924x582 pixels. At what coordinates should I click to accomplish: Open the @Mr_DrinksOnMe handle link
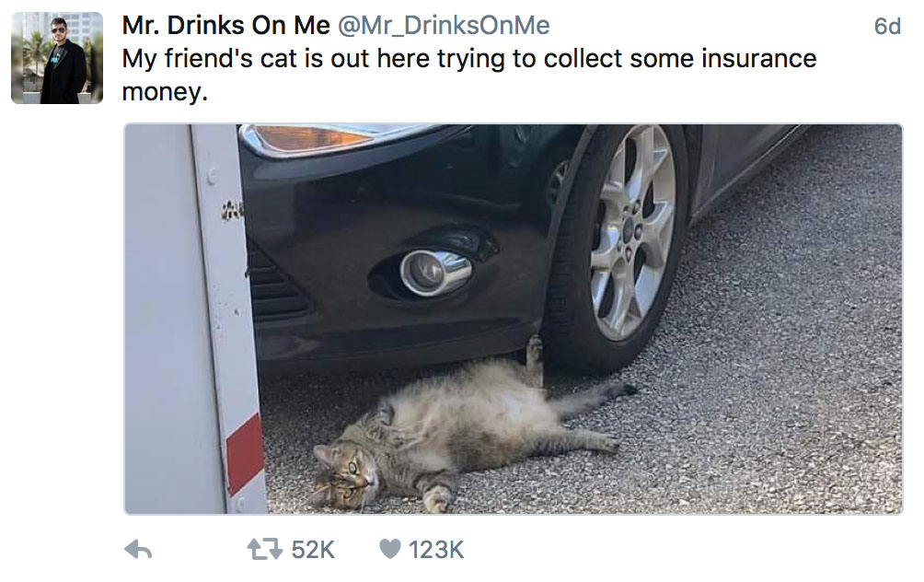coord(444,26)
